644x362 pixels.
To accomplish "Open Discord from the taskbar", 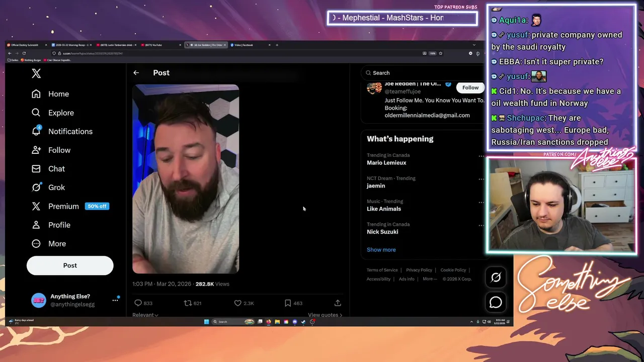I will click(x=294, y=322).
